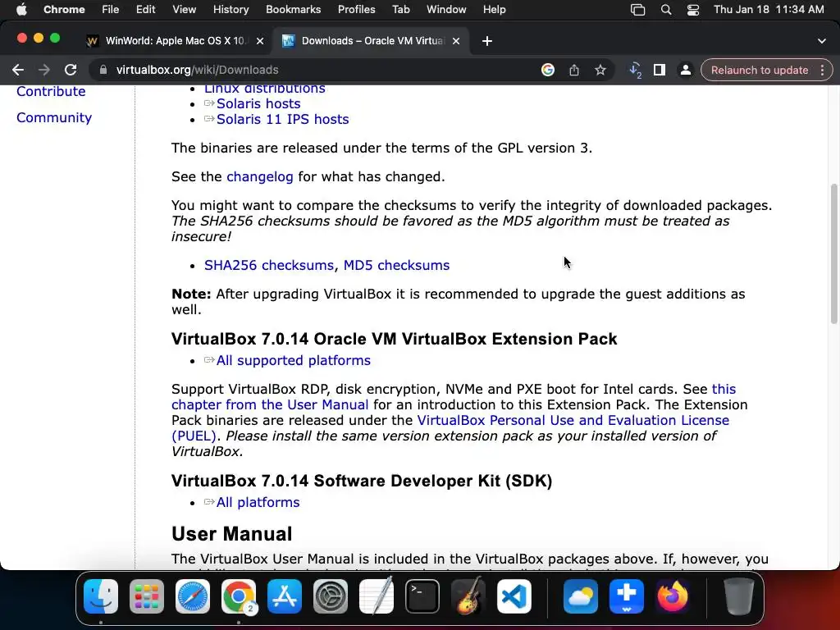The image size is (840, 630).
Task: Toggle Chrome side panel icon
Action: (659, 70)
